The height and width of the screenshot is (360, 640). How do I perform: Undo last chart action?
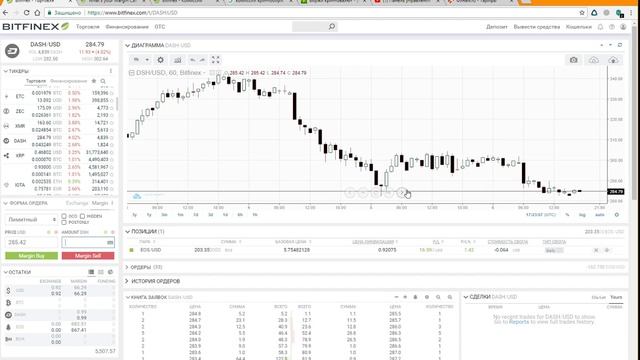click(x=193, y=60)
